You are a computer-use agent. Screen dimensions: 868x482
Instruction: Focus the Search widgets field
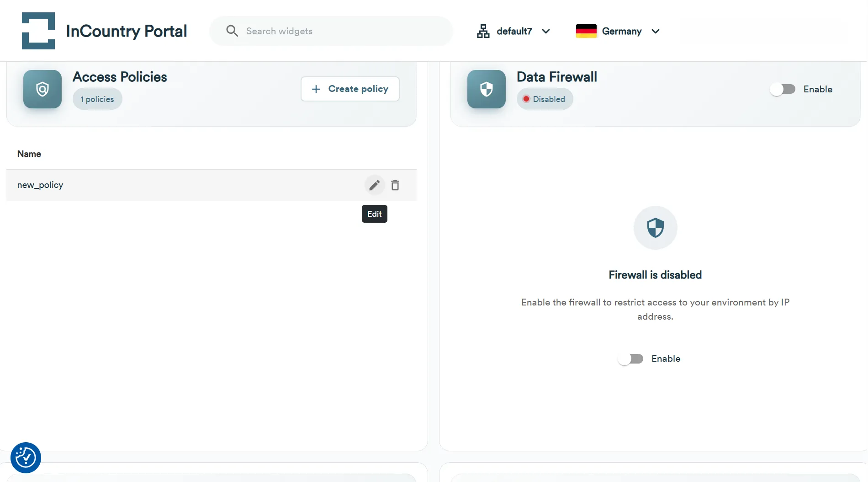tap(331, 31)
